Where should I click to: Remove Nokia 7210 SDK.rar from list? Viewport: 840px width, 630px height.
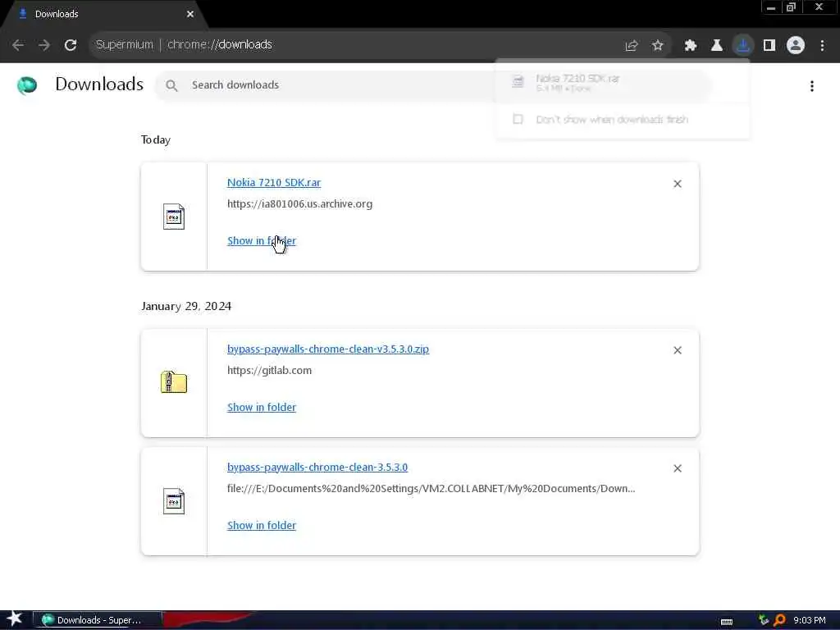point(678,184)
